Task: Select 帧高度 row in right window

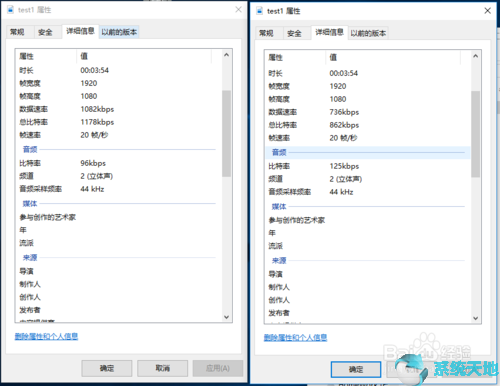Action: pos(368,99)
